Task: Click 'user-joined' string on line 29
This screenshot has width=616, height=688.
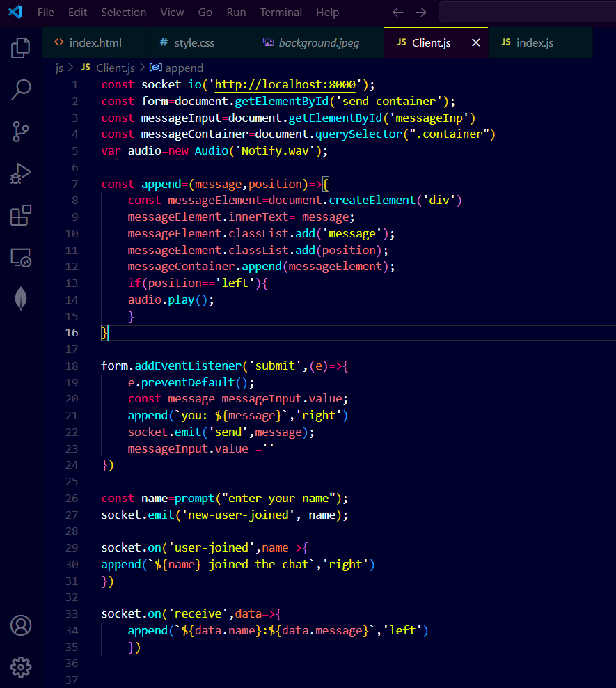Action: pyautogui.click(x=212, y=548)
